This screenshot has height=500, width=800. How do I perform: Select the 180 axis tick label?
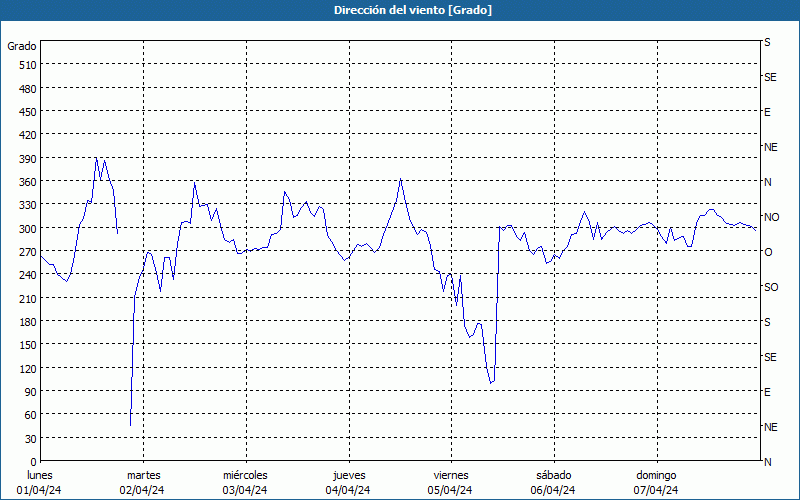point(28,322)
